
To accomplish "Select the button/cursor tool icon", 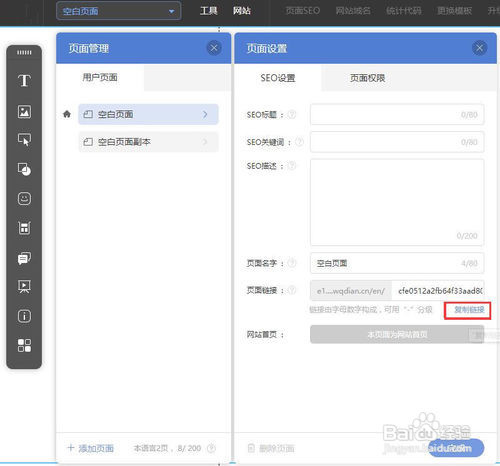I will pyautogui.click(x=24, y=140).
